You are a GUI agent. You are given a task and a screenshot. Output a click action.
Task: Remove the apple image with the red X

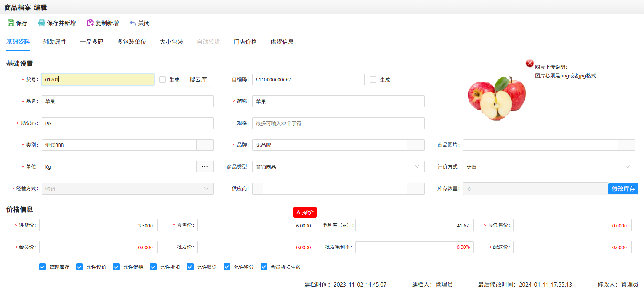[530, 63]
